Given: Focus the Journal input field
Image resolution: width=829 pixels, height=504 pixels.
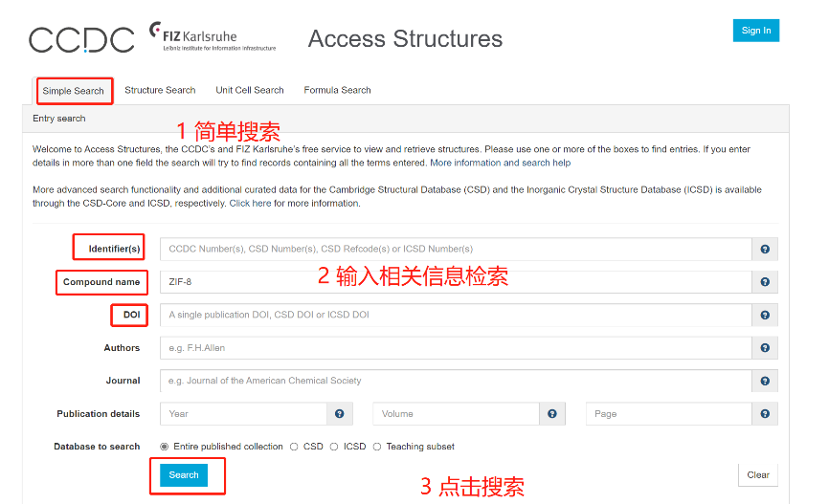Looking at the screenshot, I should (456, 381).
